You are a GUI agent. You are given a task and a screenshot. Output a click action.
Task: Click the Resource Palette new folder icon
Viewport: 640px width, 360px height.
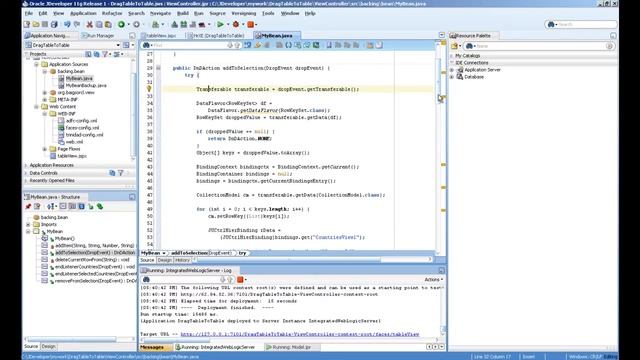(x=455, y=46)
